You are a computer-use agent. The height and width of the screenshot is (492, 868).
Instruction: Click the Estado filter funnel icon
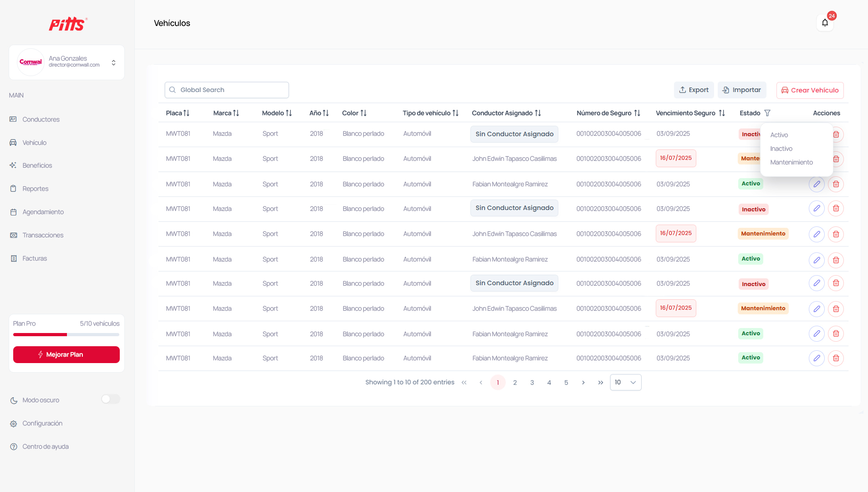767,113
